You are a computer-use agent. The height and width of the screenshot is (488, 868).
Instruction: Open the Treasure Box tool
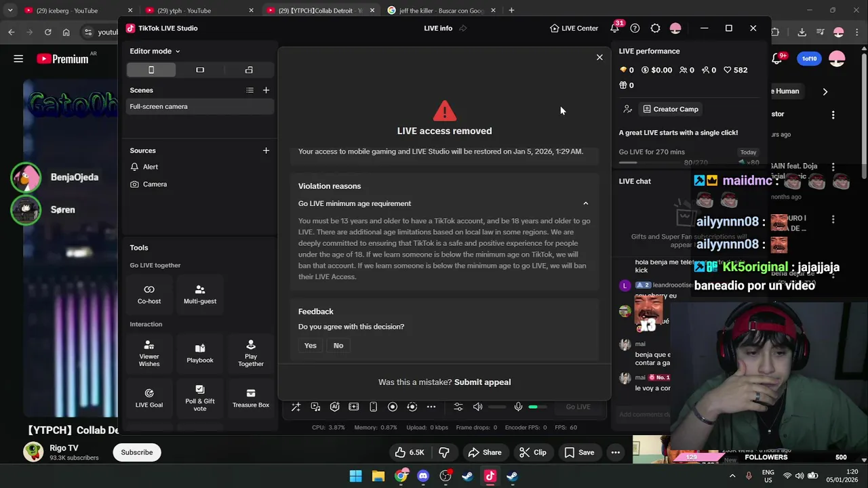tap(251, 399)
